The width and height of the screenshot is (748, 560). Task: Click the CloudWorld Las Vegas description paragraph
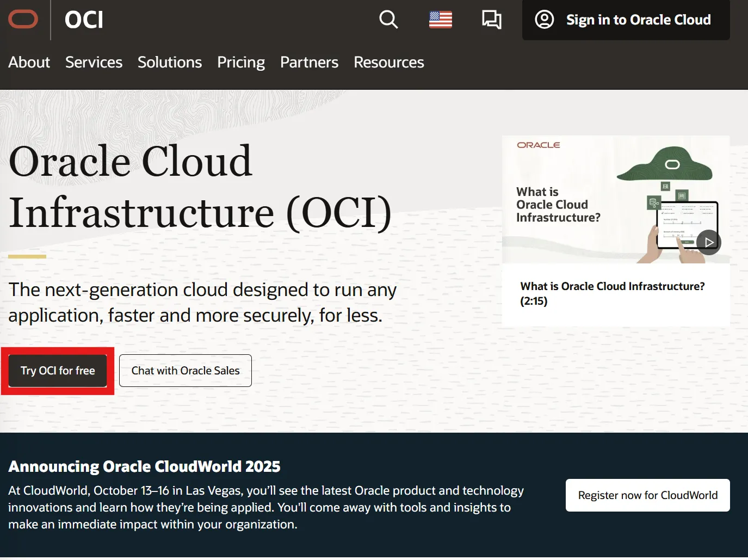coord(266,507)
